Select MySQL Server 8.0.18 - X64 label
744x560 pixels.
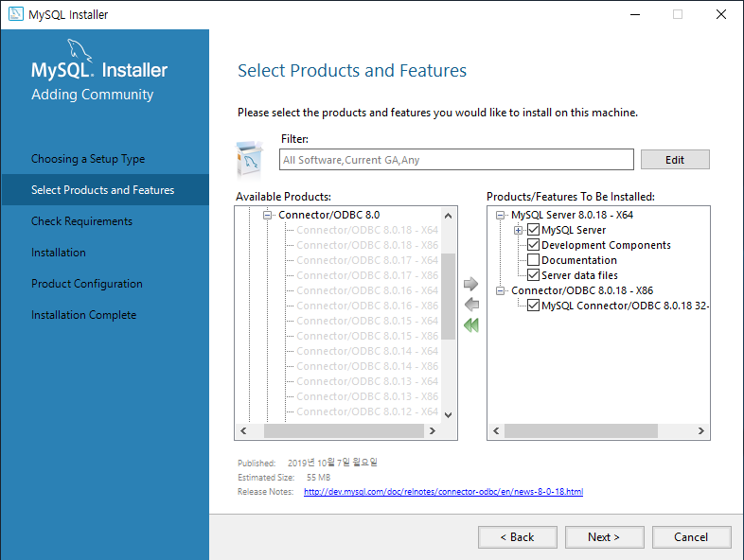[x=573, y=215]
